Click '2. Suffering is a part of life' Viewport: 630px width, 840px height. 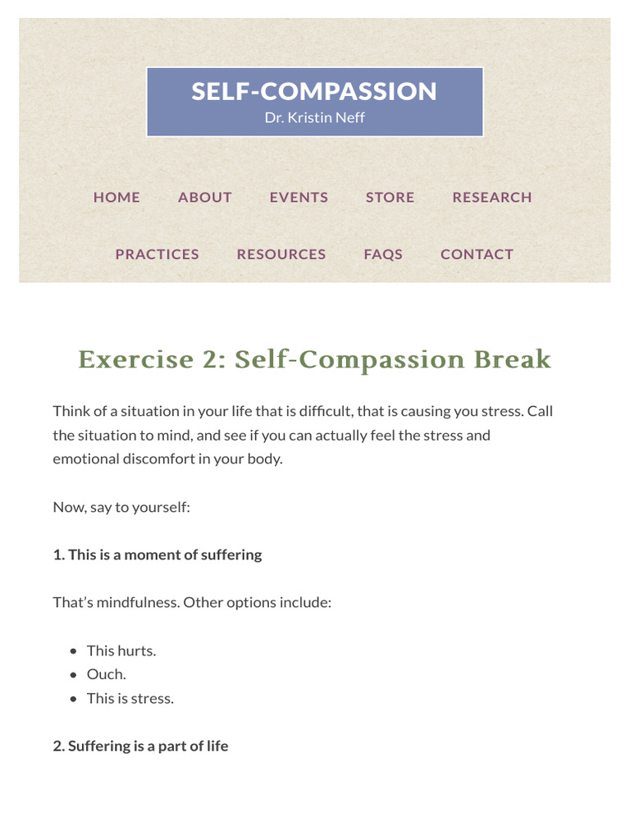pyautogui.click(x=140, y=746)
